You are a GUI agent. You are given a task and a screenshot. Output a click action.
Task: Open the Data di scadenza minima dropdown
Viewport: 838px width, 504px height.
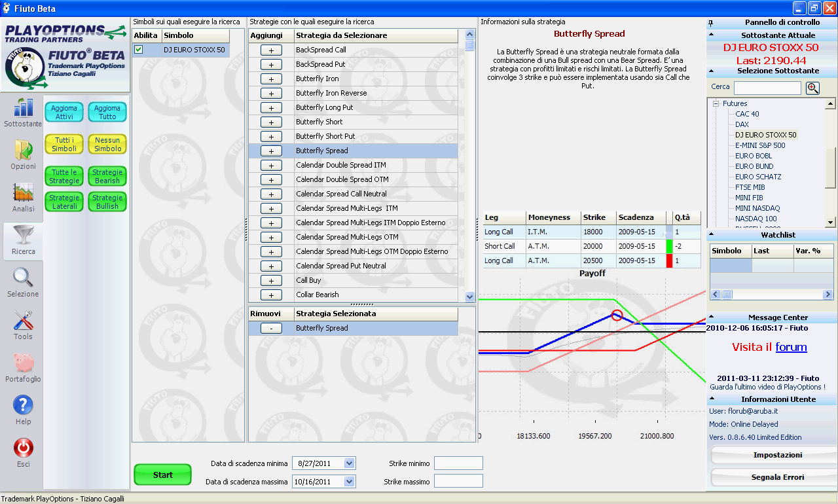point(349,463)
